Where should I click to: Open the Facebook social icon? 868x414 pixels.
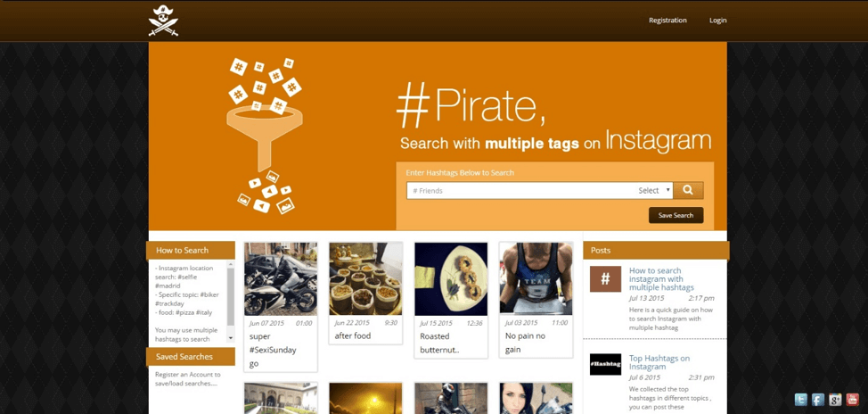tap(818, 399)
